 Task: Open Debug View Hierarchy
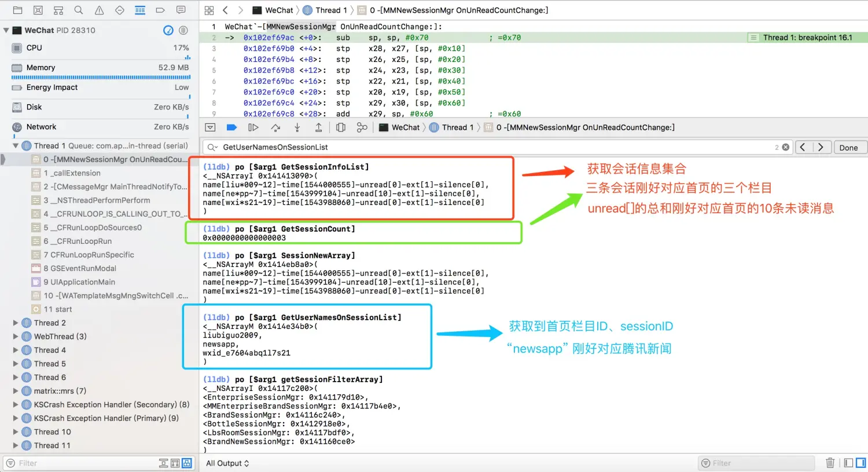(341, 127)
